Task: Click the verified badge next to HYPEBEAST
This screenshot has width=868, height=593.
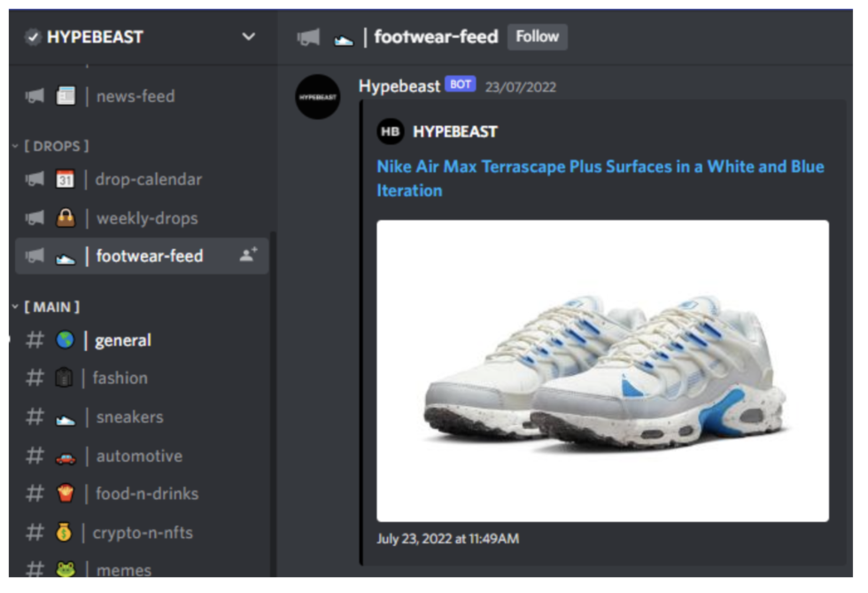Action: coord(33,37)
